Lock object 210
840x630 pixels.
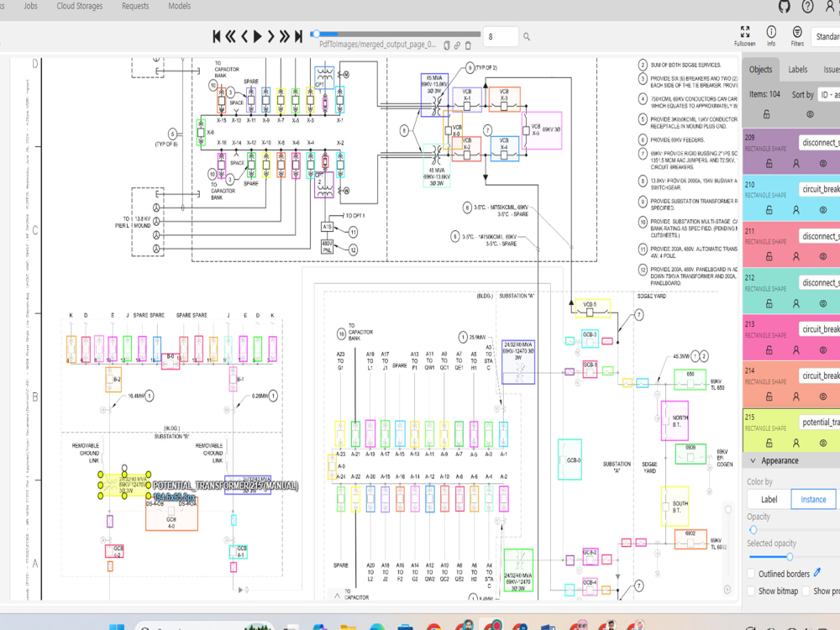(x=769, y=210)
